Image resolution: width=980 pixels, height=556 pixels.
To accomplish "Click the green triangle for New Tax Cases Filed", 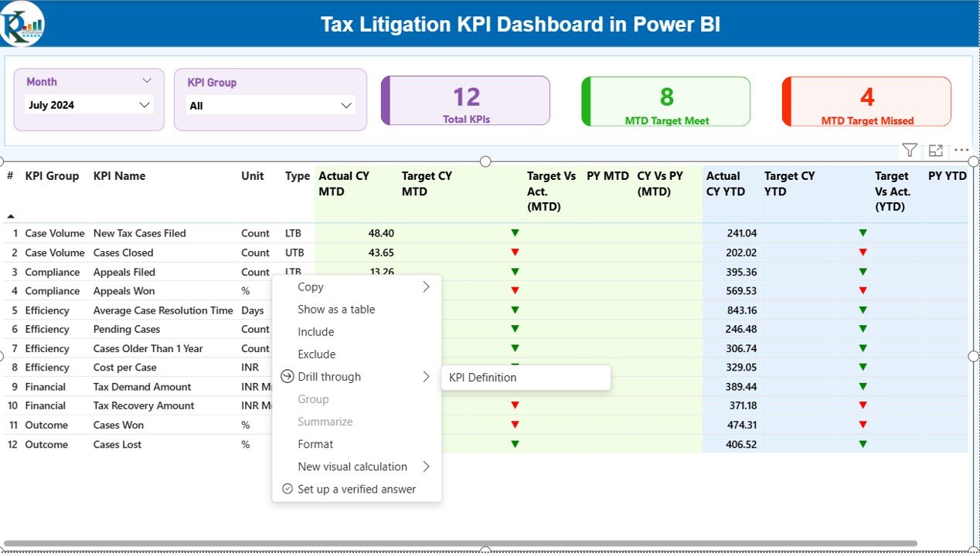I will point(515,232).
